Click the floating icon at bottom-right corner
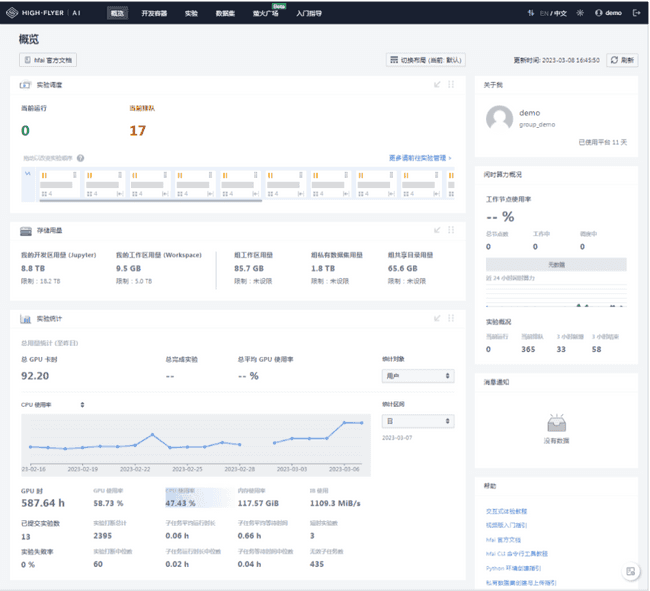 click(631, 571)
